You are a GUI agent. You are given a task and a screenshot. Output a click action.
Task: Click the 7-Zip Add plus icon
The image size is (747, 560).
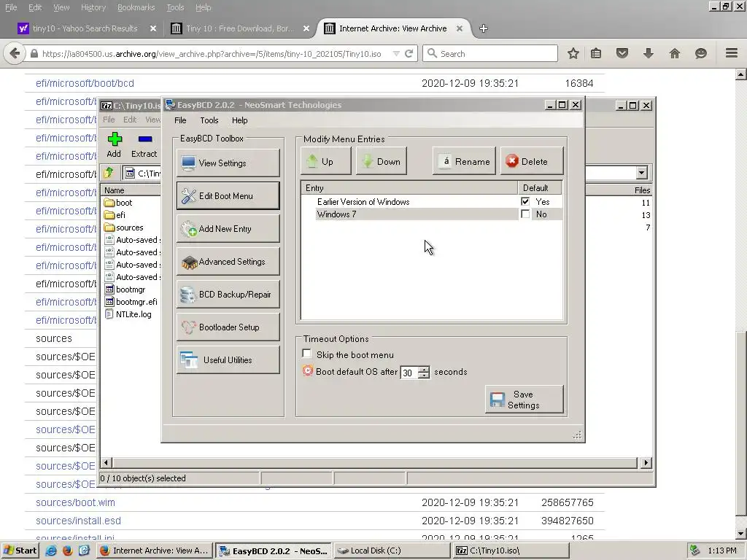[115, 145]
